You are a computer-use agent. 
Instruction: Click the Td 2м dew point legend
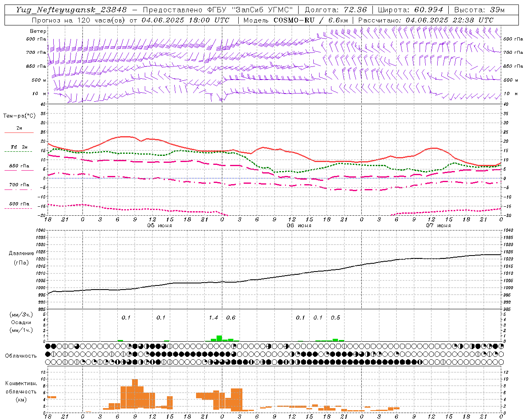(19, 147)
